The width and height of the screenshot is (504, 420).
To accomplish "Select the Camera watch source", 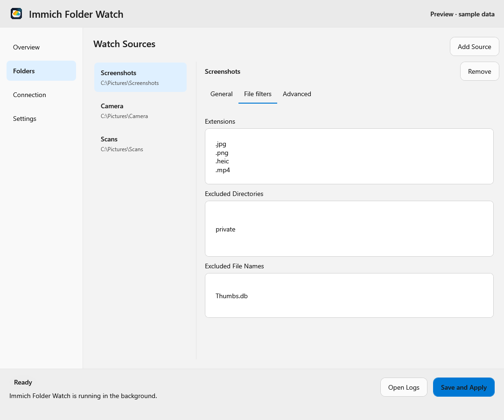I will point(140,111).
